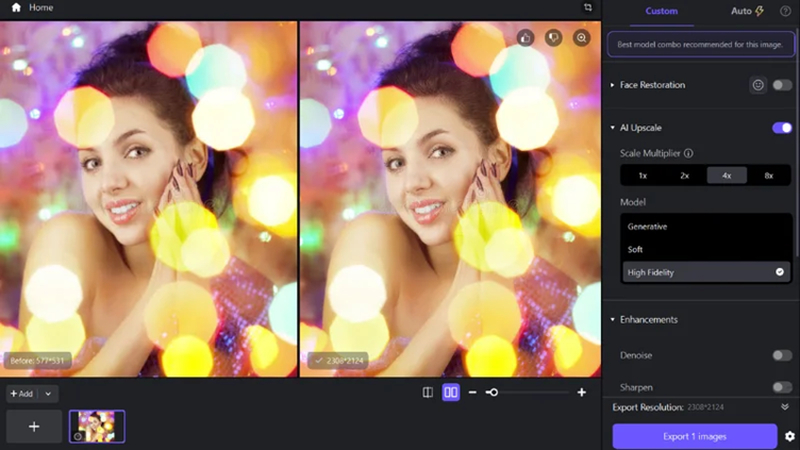The height and width of the screenshot is (450, 800).
Task: Click the magnifier zoom icon on preview
Action: pyautogui.click(x=581, y=38)
